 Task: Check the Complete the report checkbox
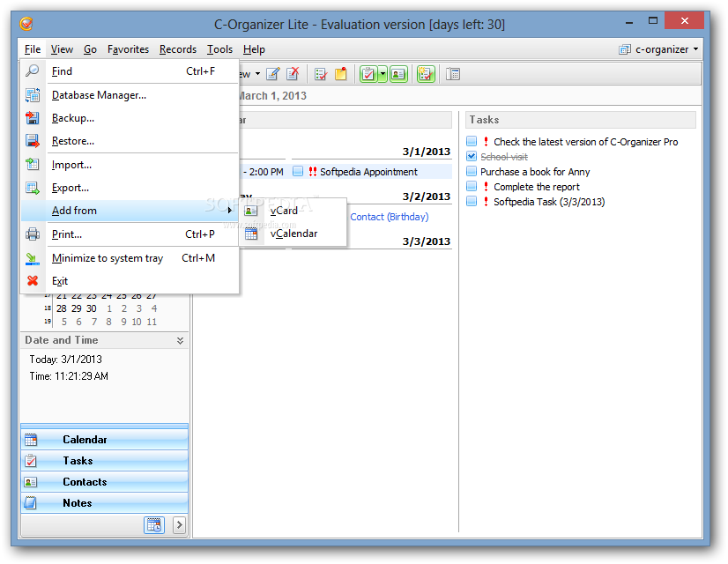pos(472,186)
